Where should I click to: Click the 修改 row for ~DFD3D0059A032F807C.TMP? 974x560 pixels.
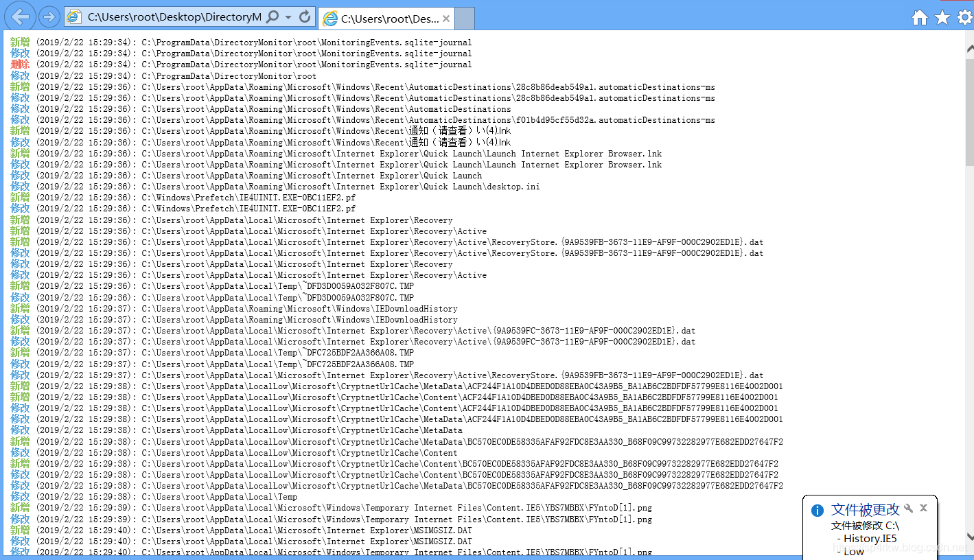(212, 298)
